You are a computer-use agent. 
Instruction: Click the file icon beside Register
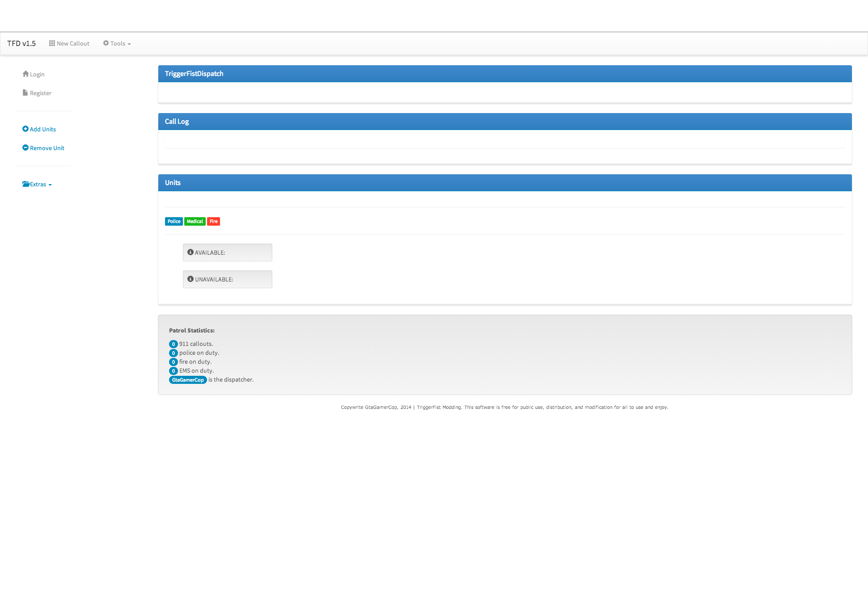click(x=25, y=93)
